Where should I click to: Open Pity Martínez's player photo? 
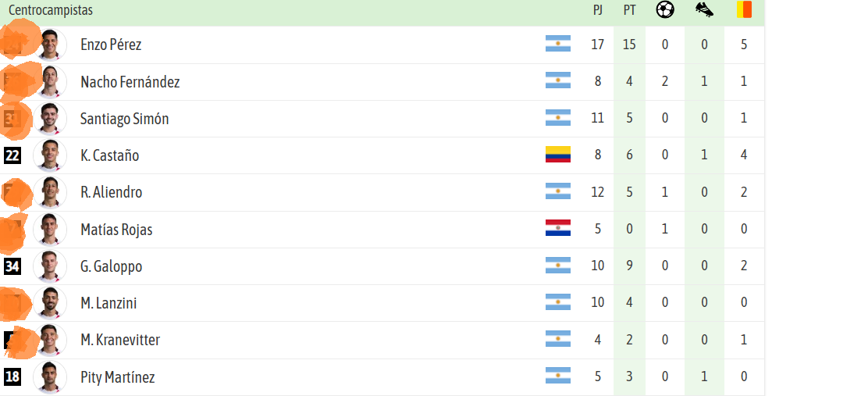click(50, 377)
